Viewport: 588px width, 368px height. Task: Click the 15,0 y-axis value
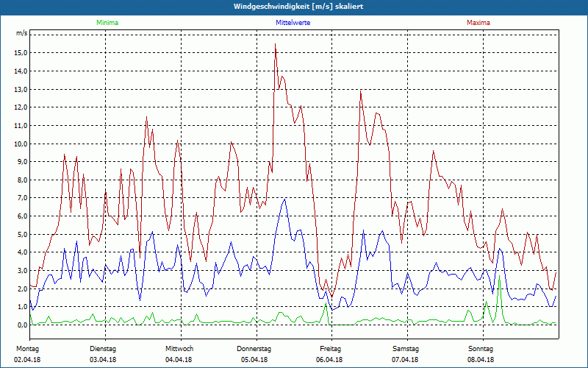21,53
